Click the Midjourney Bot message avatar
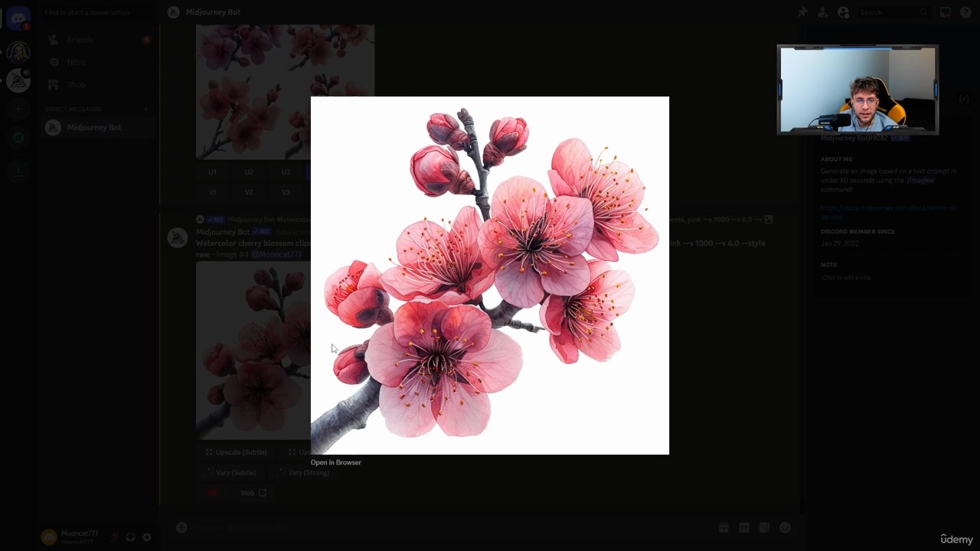 178,238
